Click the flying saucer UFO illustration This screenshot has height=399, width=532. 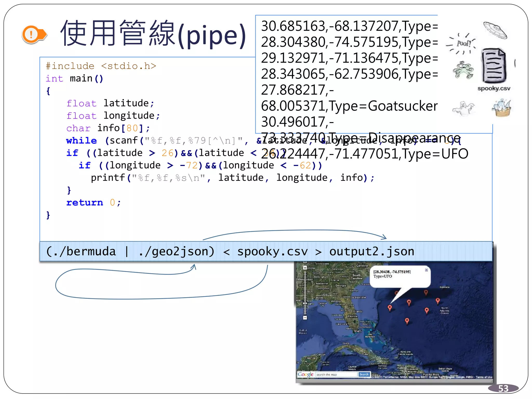495,30
